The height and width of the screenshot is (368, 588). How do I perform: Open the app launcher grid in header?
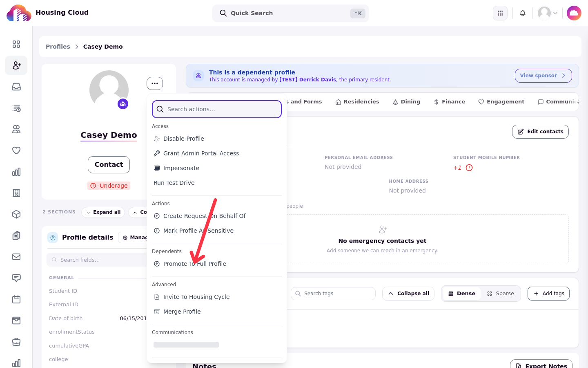[500, 13]
